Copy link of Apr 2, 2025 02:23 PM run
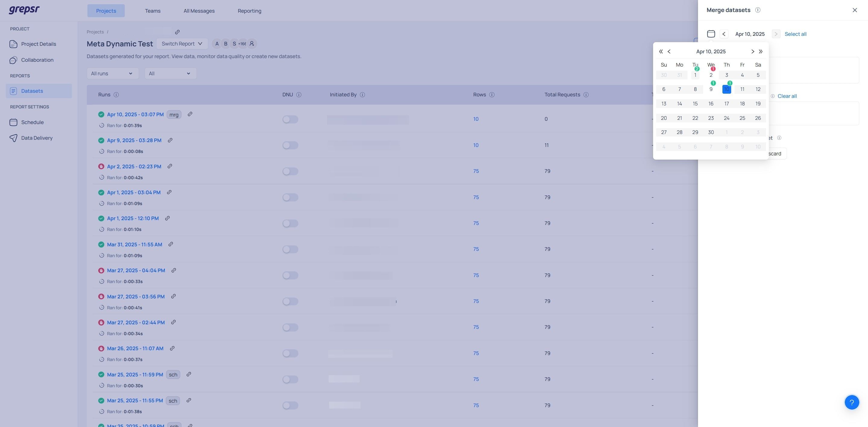 click(170, 166)
